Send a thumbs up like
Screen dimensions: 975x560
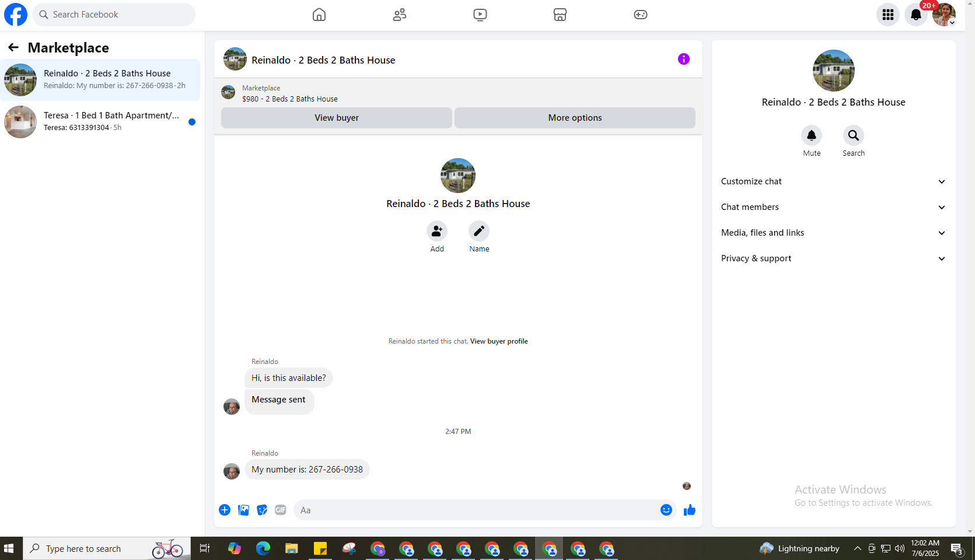[690, 510]
